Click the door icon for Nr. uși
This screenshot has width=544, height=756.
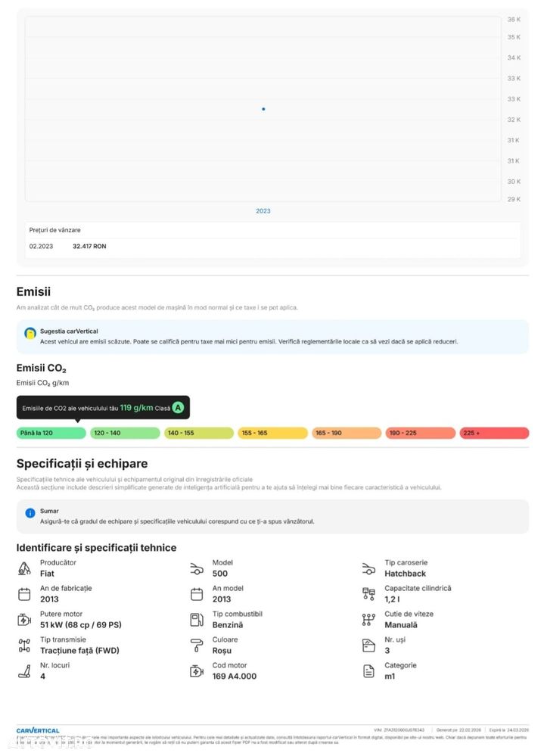368,646
